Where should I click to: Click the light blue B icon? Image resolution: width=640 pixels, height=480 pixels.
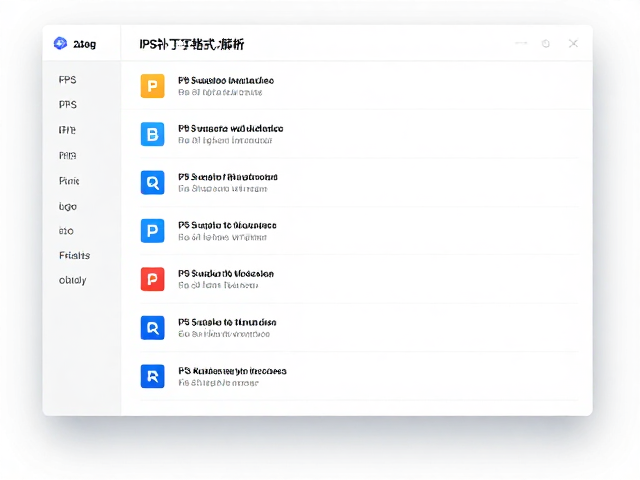tap(152, 134)
